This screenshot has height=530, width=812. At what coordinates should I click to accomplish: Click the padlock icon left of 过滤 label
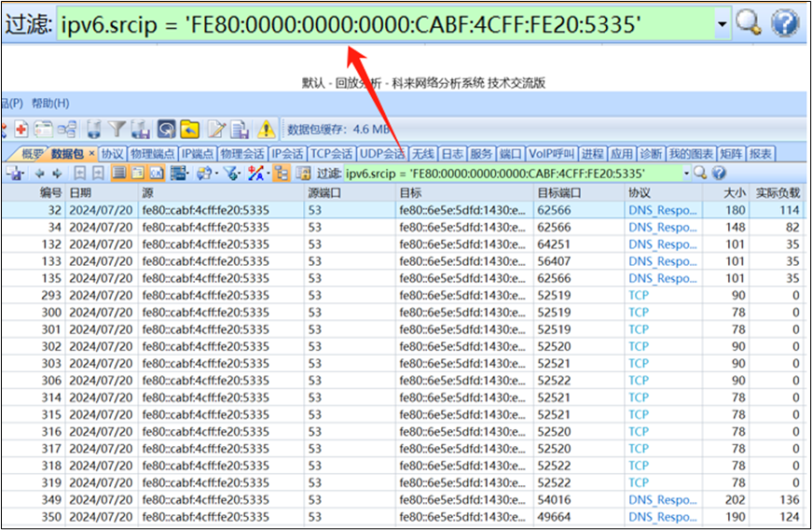pos(304,174)
